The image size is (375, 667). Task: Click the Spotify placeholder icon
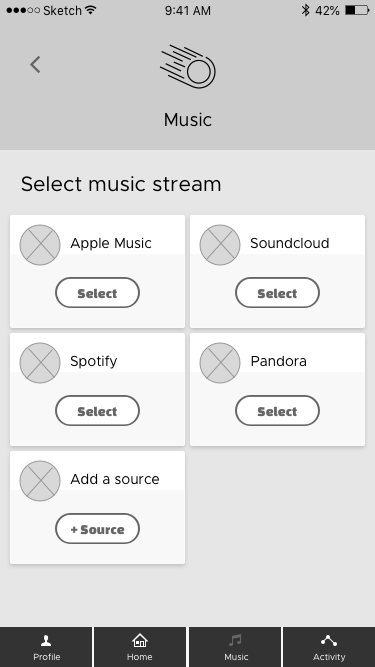(40, 363)
